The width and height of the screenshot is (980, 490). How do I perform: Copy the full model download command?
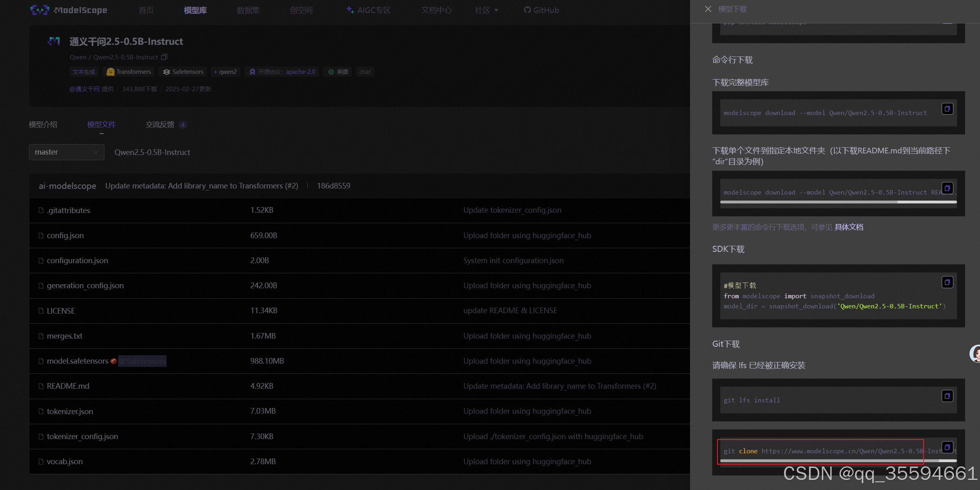tap(947, 109)
